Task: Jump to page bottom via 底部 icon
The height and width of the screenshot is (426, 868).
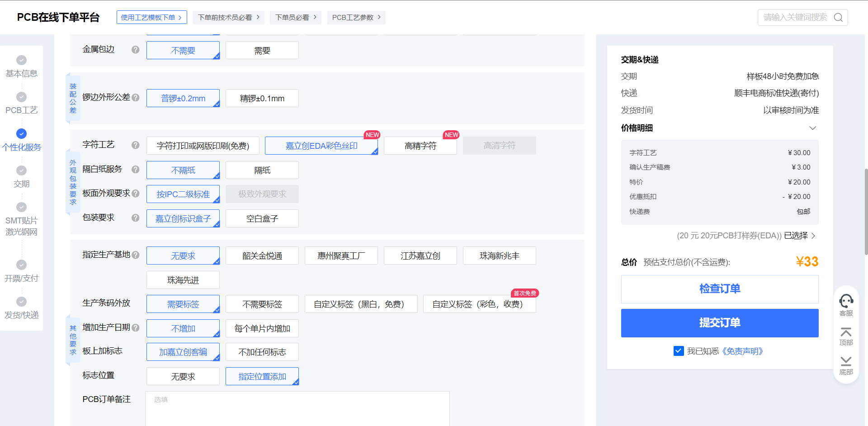Action: coord(846,361)
